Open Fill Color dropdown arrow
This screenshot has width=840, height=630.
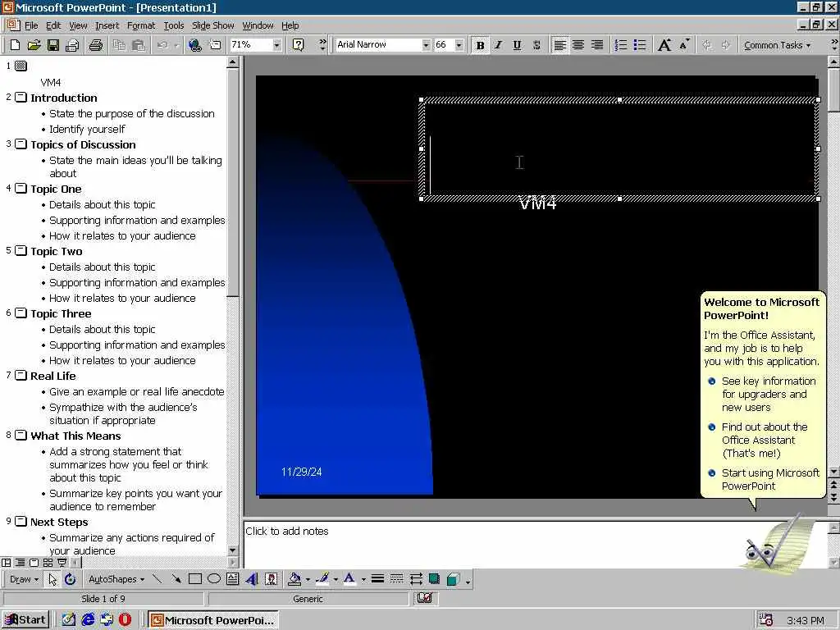point(308,579)
